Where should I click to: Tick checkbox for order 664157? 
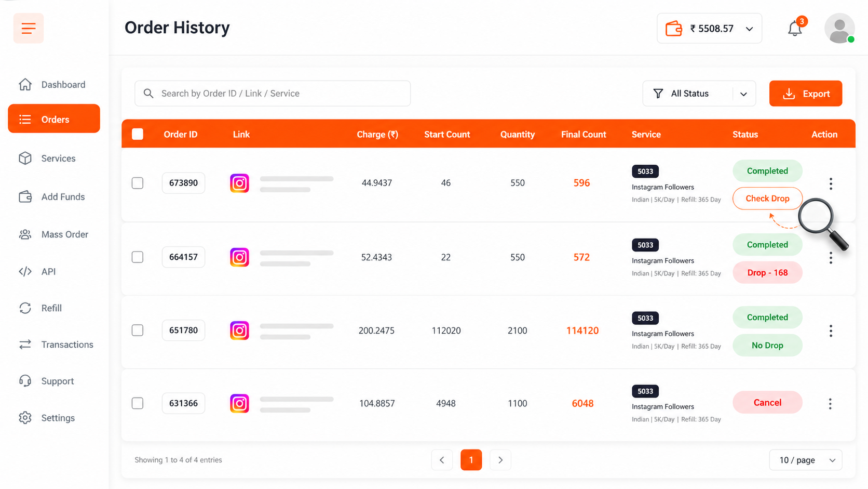138,257
